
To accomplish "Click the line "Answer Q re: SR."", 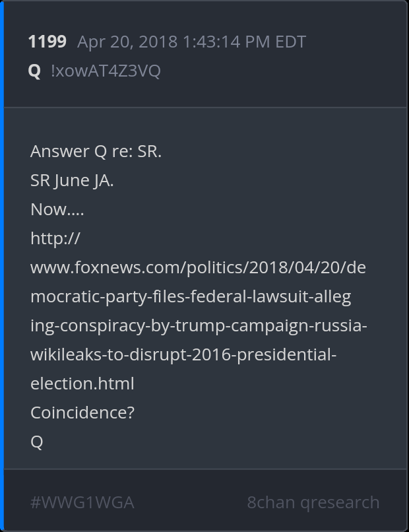I will click(96, 152).
